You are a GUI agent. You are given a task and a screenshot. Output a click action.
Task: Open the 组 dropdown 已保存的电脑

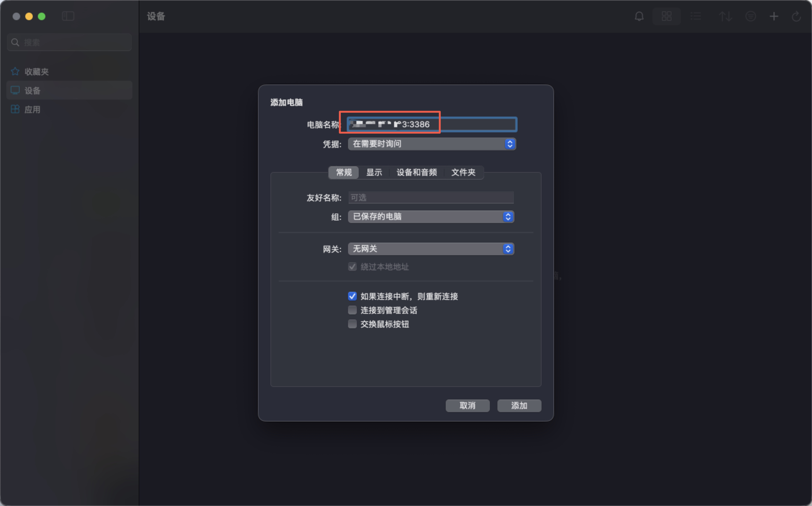[x=431, y=216]
